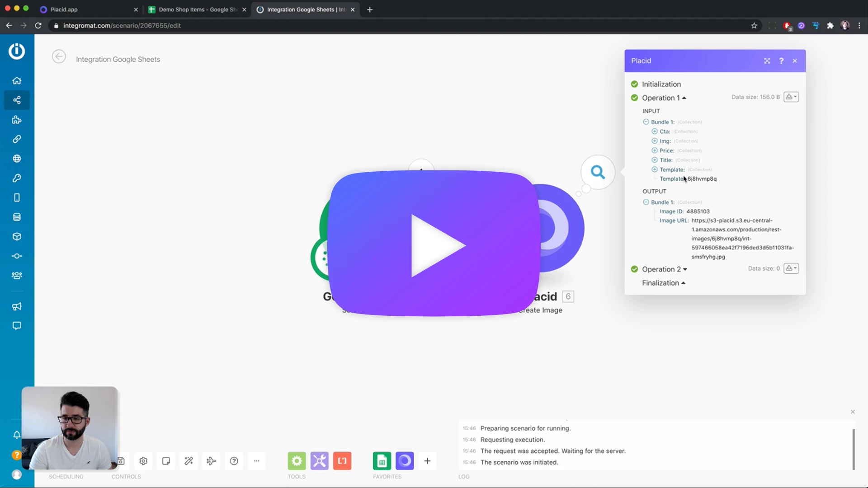Open a new browser tab
The height and width of the screenshot is (488, 868).
coord(370,9)
